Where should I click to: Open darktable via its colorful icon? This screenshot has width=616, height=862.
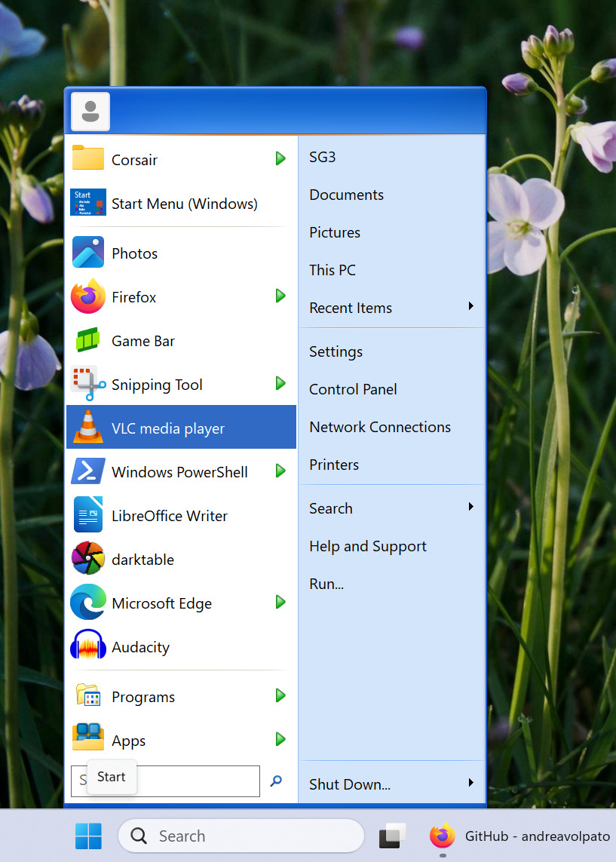point(88,559)
